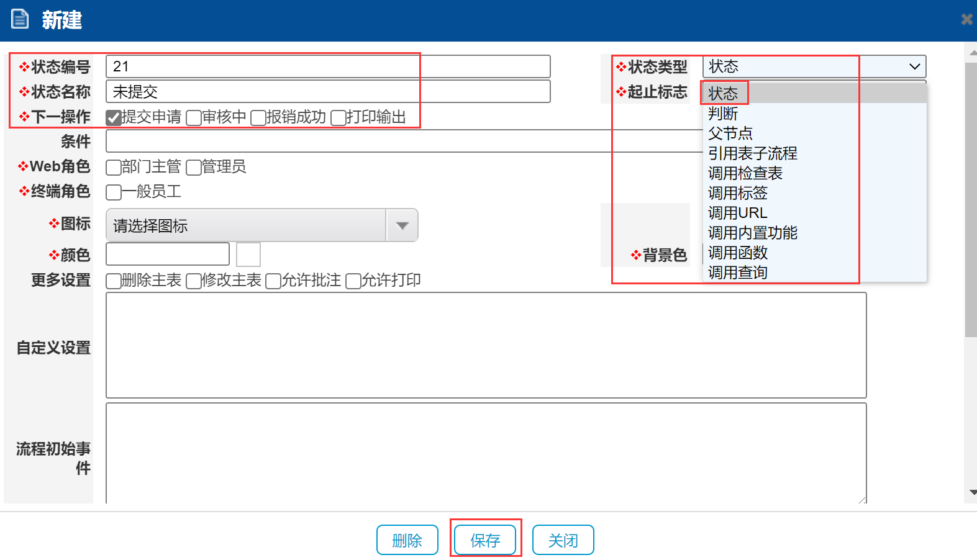Click the scrollbar down arrow

972,492
